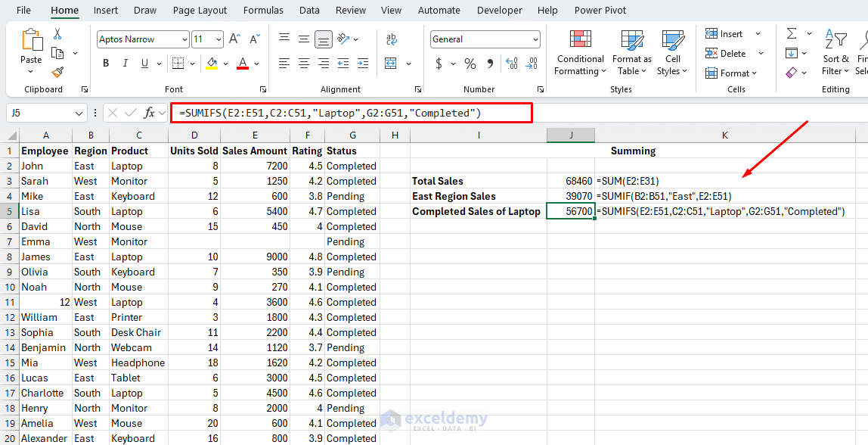This screenshot has height=445, width=868.
Task: Open Cell Styles gallery
Action: point(673,53)
